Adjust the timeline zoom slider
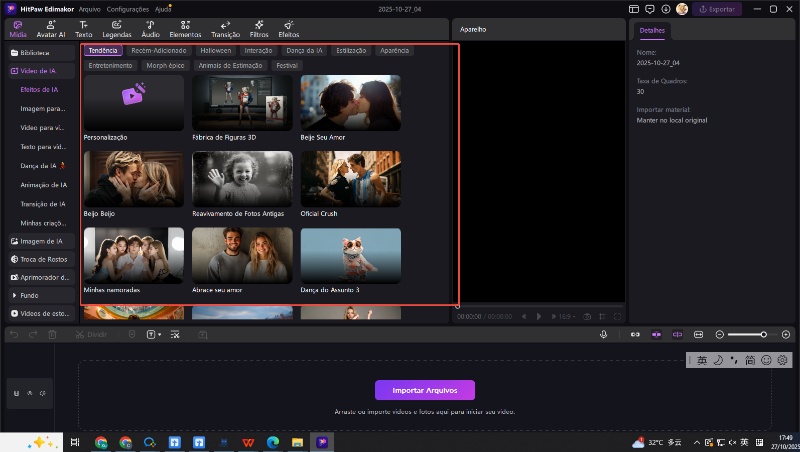Viewport: 800px width, 452px height. [x=763, y=334]
